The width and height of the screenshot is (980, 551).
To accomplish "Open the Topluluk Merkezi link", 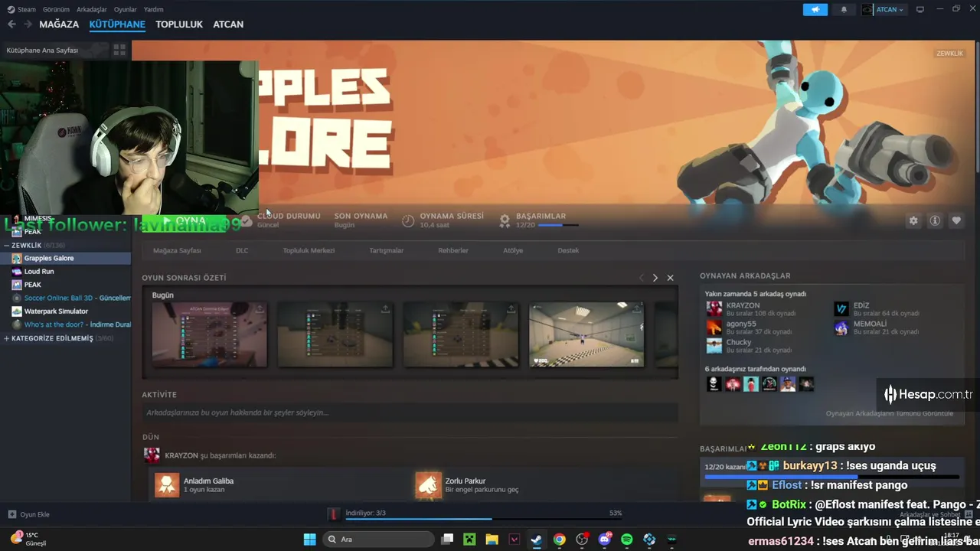I will coord(309,250).
